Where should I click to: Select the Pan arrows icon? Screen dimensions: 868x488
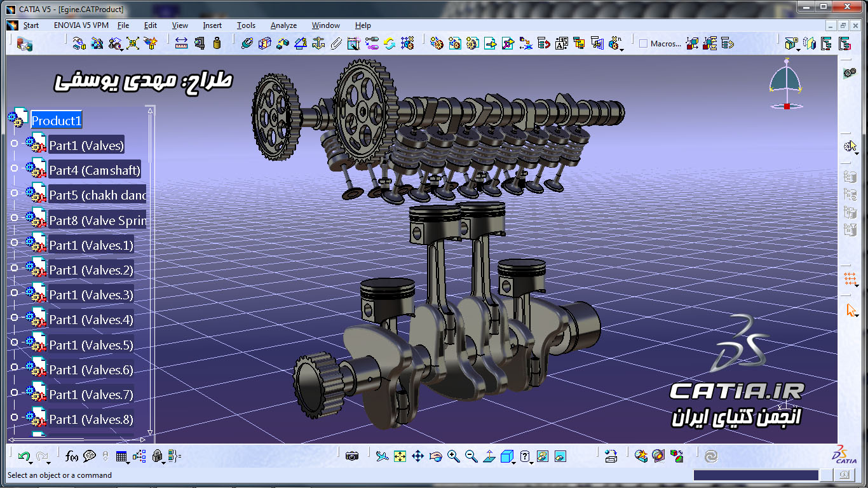click(x=417, y=456)
